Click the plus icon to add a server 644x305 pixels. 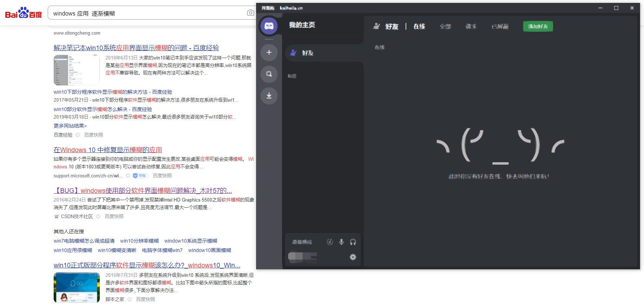(x=269, y=53)
